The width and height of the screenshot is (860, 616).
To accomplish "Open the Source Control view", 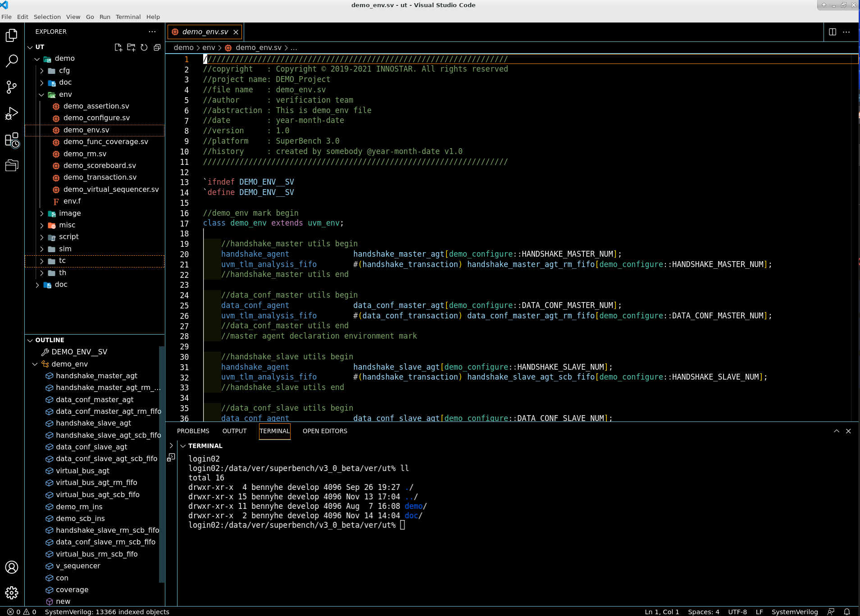I will pos(11,87).
